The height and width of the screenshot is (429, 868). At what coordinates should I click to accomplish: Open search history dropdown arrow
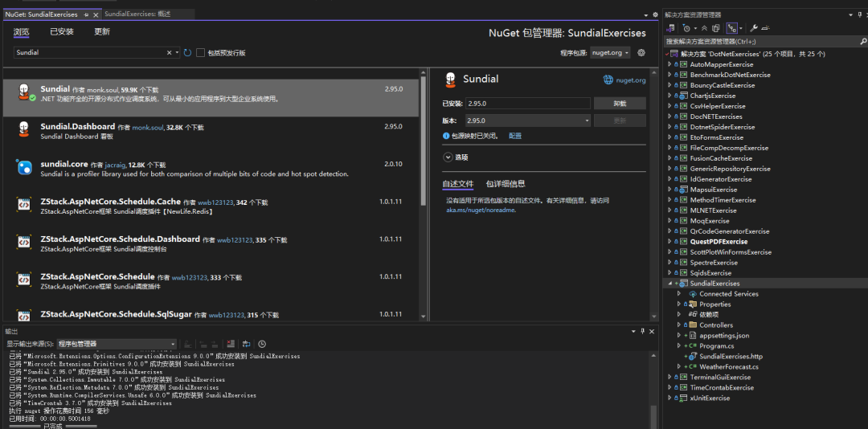click(x=177, y=52)
